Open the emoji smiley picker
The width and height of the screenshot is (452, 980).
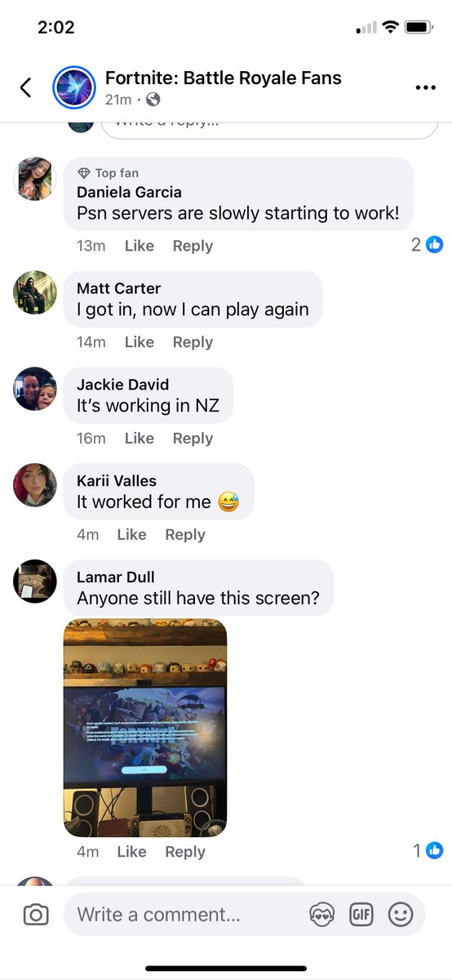[x=401, y=915]
